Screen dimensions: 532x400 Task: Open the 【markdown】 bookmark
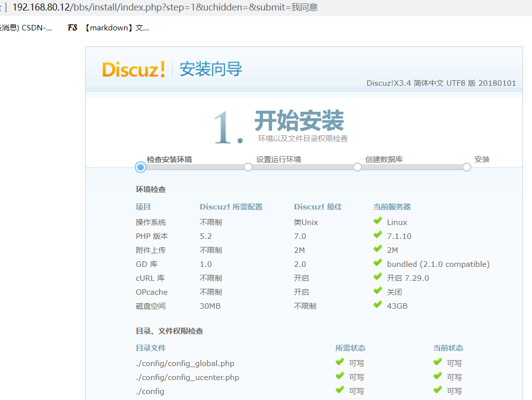117,28
